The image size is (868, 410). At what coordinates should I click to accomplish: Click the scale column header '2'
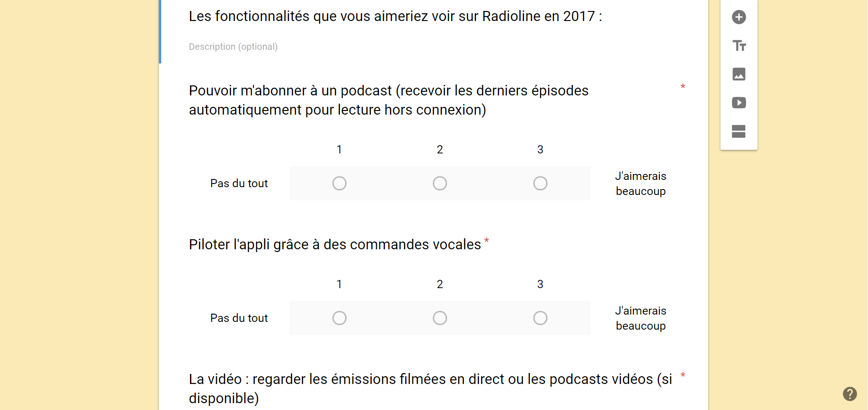click(440, 149)
